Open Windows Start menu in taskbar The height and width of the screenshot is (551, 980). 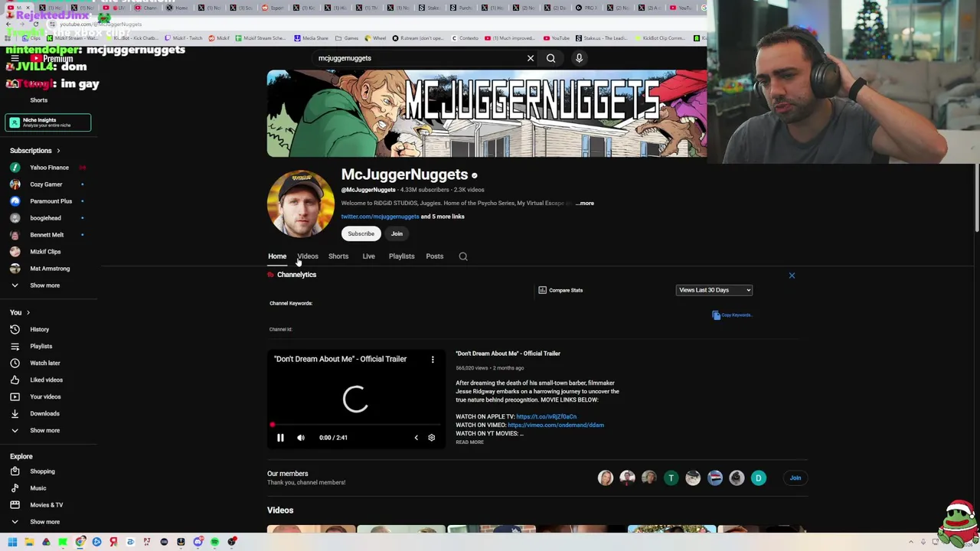pos(12,543)
